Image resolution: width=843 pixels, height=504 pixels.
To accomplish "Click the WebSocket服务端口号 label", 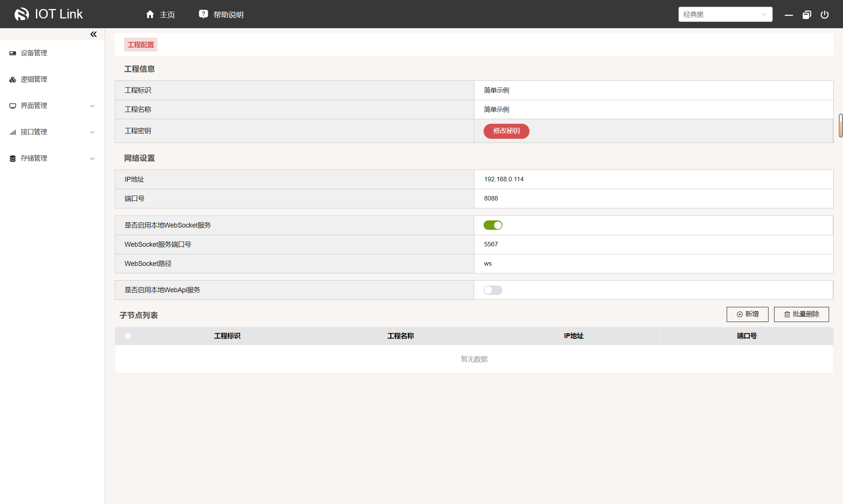I will click(158, 244).
